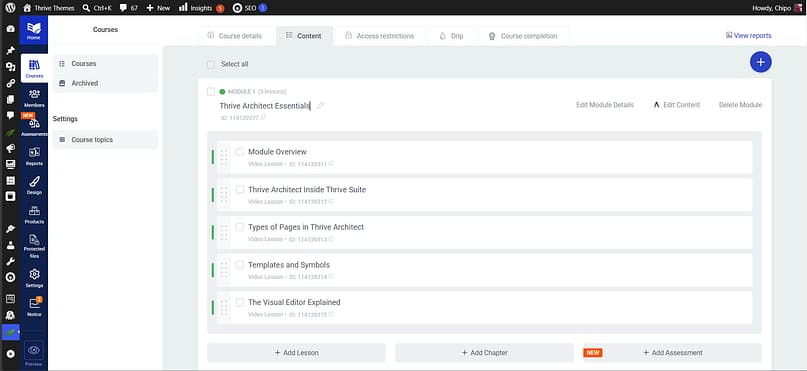Check the Module 1 checkbox
The height and width of the screenshot is (371, 807).
point(210,92)
